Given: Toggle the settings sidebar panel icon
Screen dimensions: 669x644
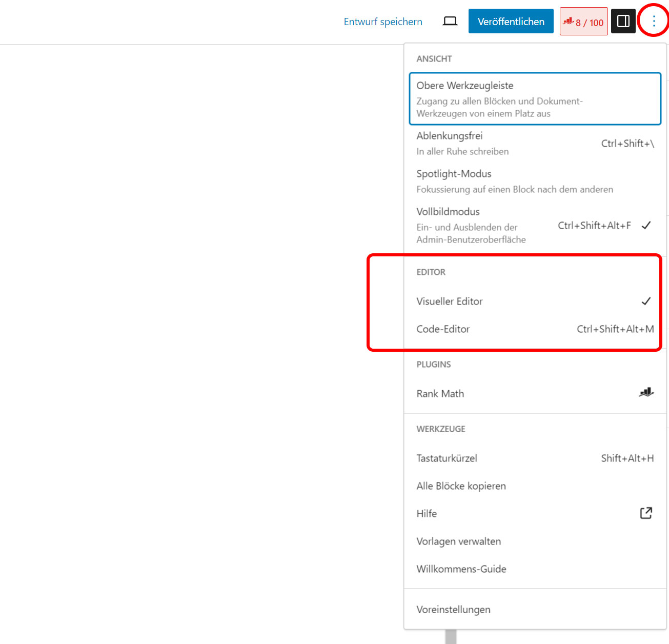Looking at the screenshot, I should pos(623,21).
